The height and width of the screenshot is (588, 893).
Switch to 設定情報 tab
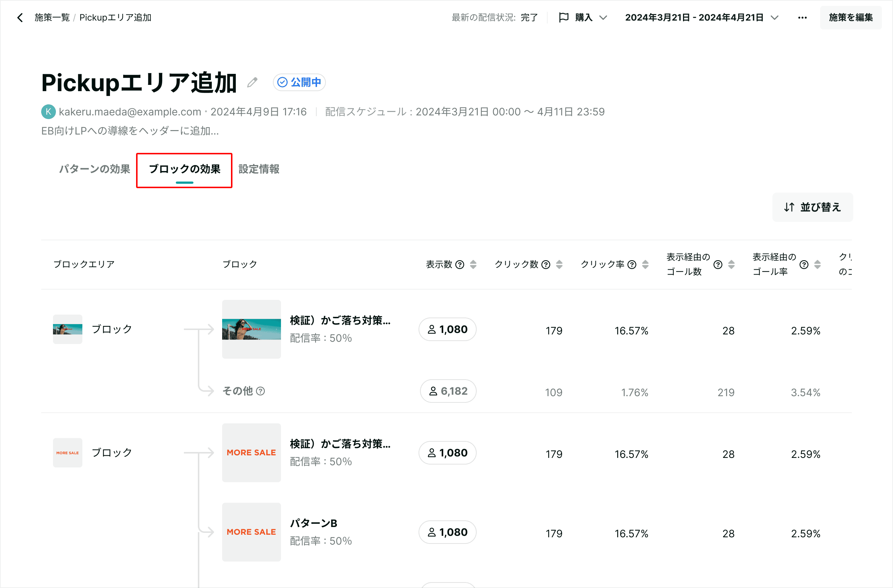point(259,169)
